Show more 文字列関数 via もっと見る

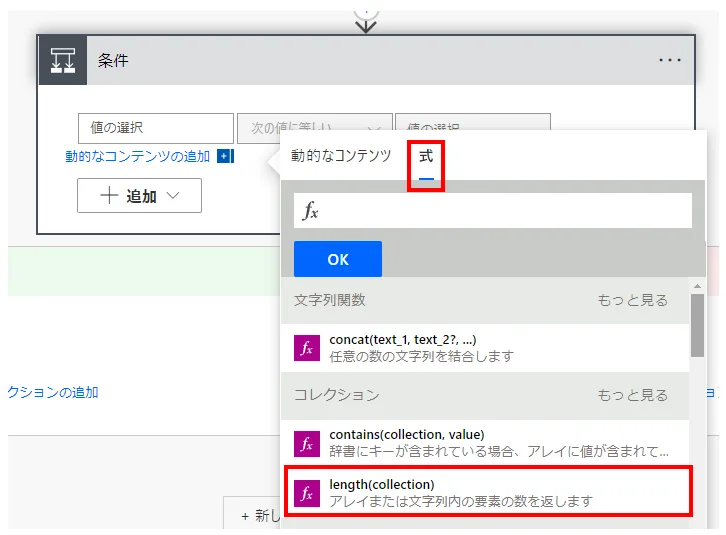click(632, 300)
